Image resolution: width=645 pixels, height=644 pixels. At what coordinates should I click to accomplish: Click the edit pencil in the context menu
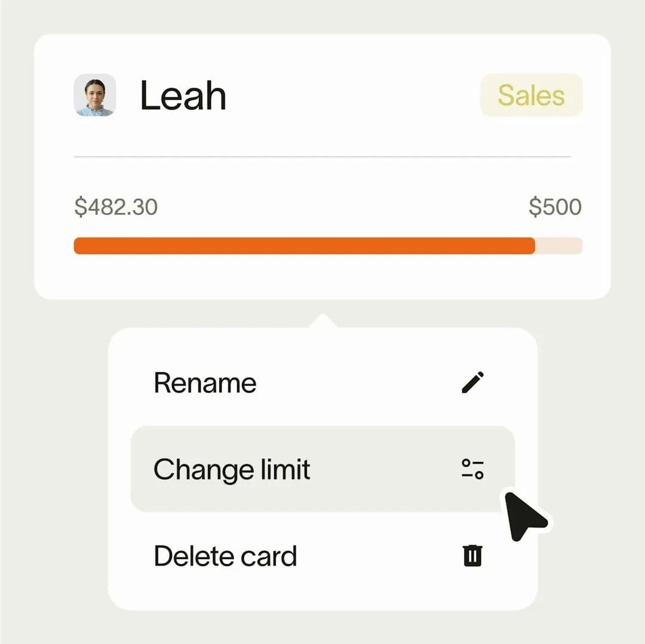point(474,383)
